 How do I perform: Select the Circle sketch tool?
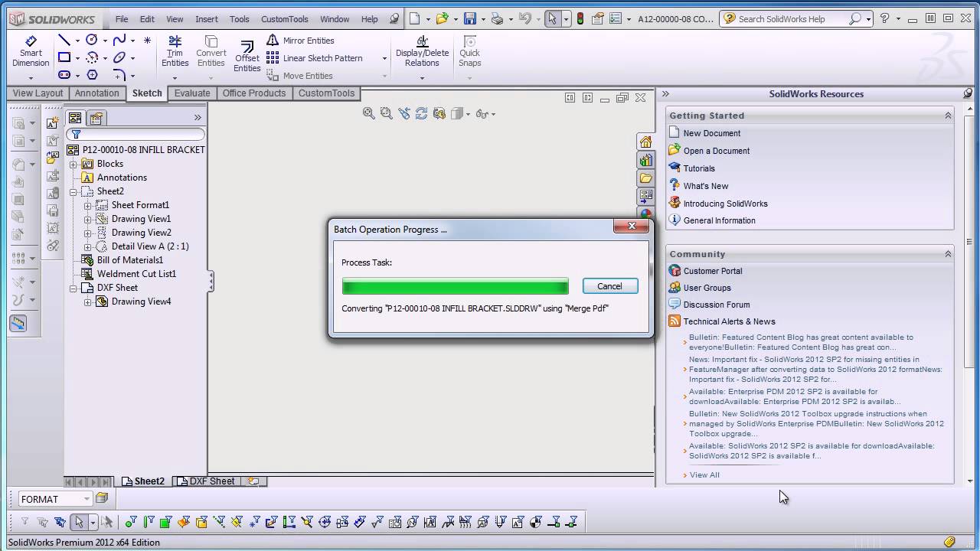point(92,40)
